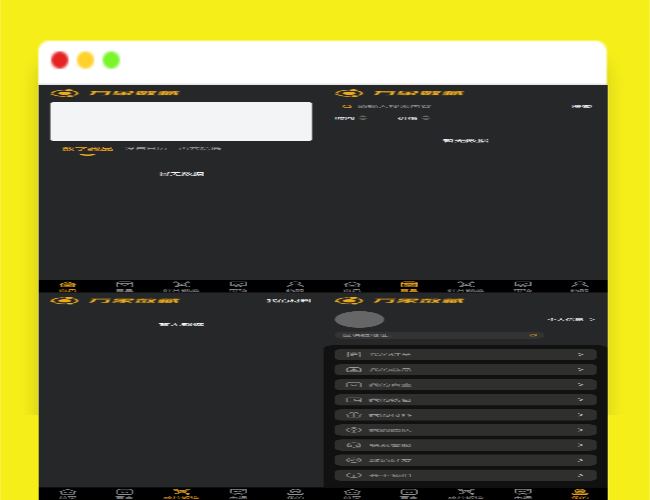This screenshot has height=500, width=650.
Task: Expand the second profile menu row via its chevron
Action: point(581,369)
